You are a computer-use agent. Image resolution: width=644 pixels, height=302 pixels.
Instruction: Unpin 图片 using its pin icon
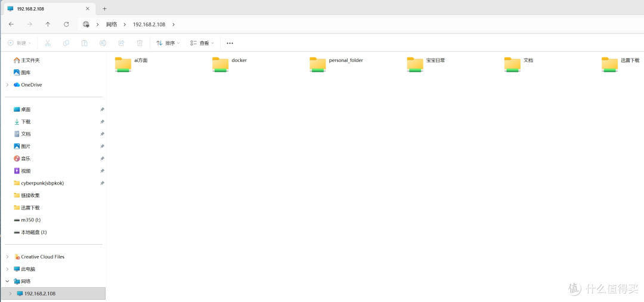[102, 146]
